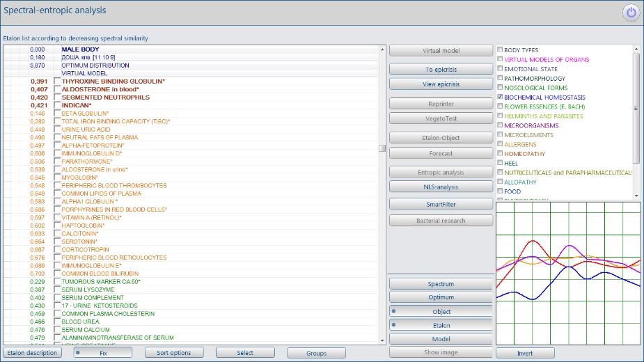Screen dimensions: 644x362
Task: Click the Show image button
Action: click(441, 352)
